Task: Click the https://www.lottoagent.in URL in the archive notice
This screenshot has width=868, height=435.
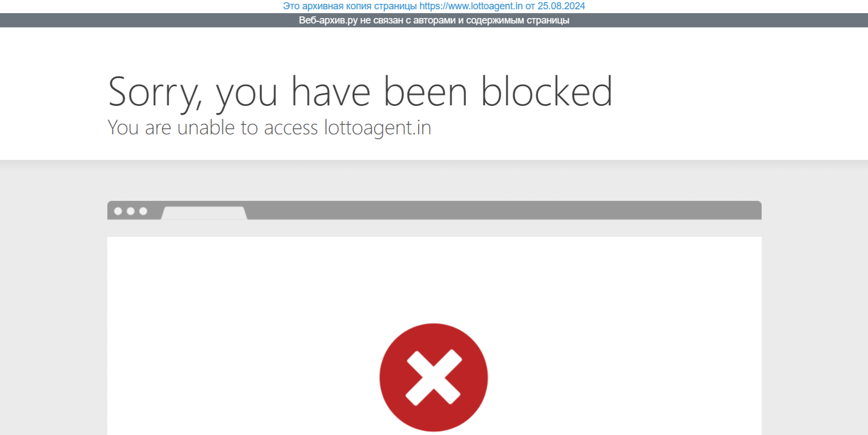Action: point(471,6)
